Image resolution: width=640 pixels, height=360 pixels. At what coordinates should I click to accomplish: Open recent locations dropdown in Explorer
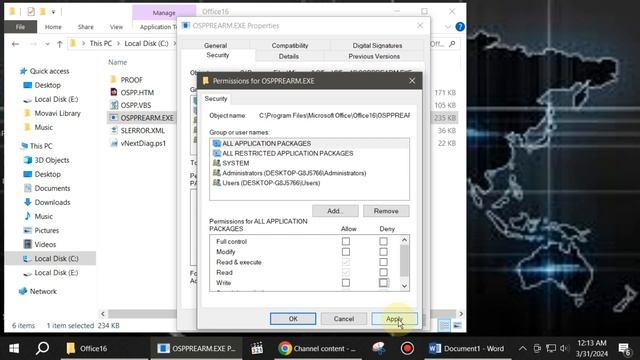coord(47,44)
